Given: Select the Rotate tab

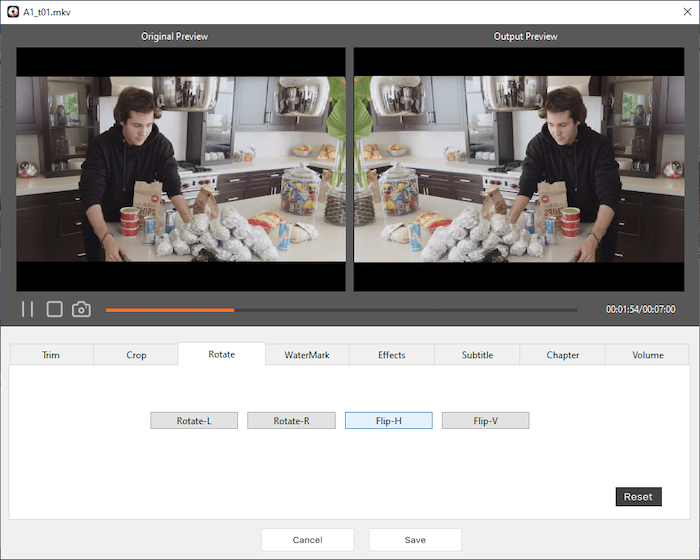Looking at the screenshot, I should [x=222, y=354].
